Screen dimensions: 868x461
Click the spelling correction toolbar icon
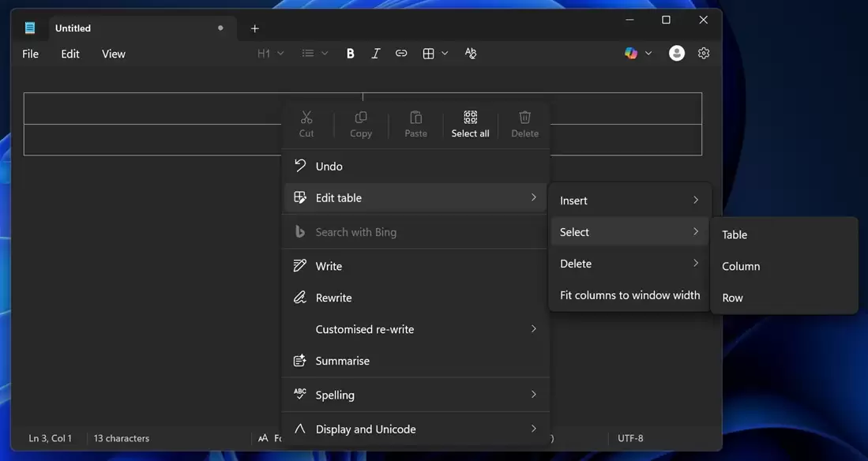tap(470, 52)
